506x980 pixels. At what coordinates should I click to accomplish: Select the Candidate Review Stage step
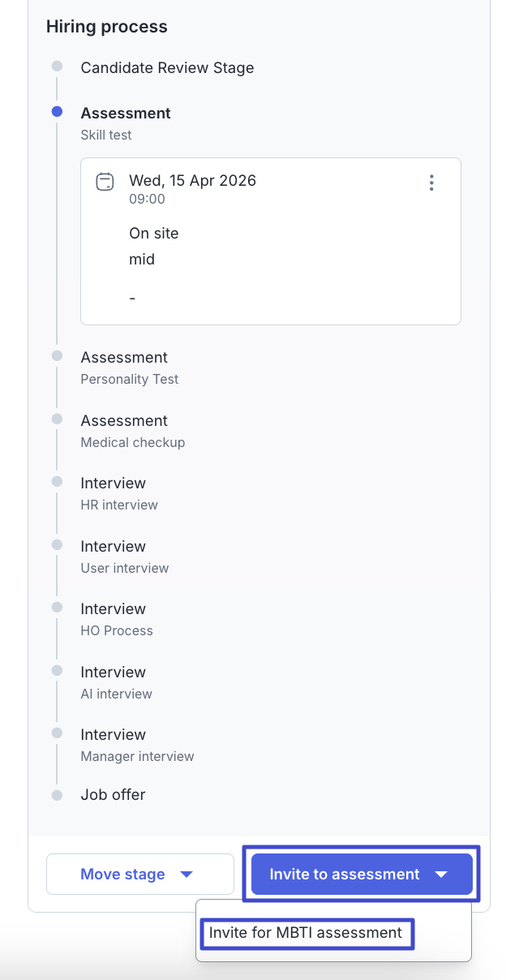tap(167, 68)
